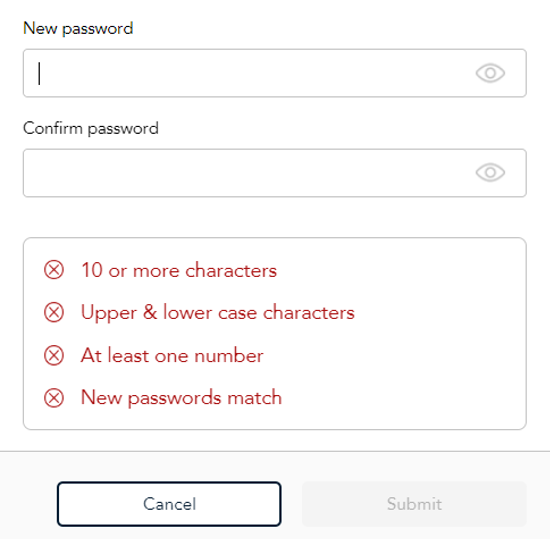The height and width of the screenshot is (539, 550).
Task: Focus the Confirm password input field
Action: [x=275, y=173]
